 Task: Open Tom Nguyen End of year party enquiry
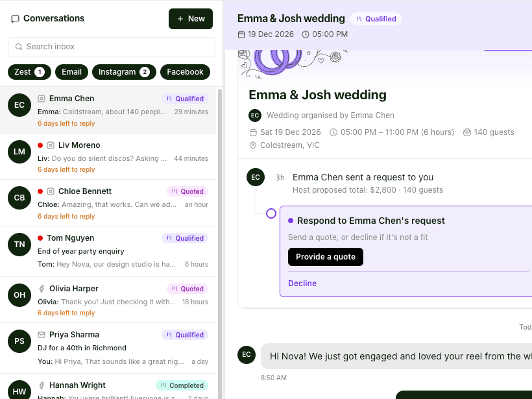108,252
